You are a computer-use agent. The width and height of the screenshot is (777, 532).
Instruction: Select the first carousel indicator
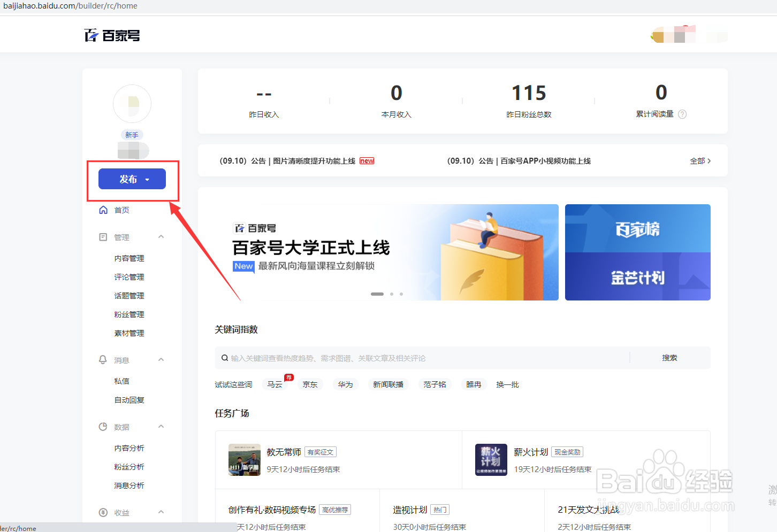click(377, 294)
